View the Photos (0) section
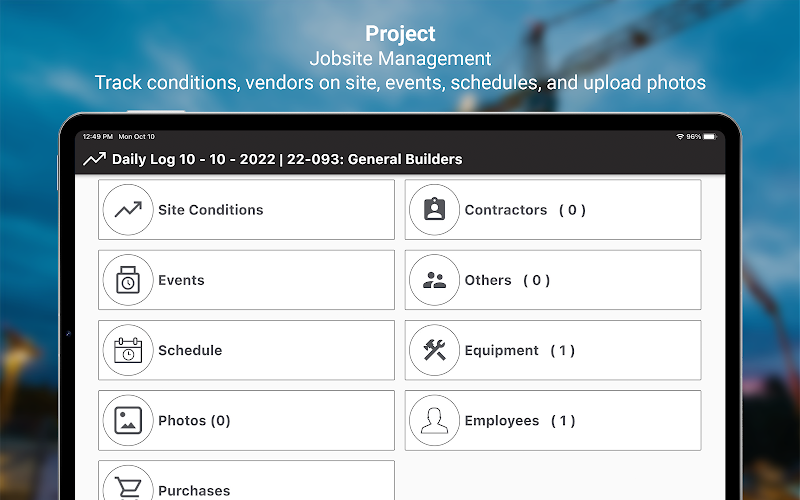The height and width of the screenshot is (500, 800). click(246, 420)
